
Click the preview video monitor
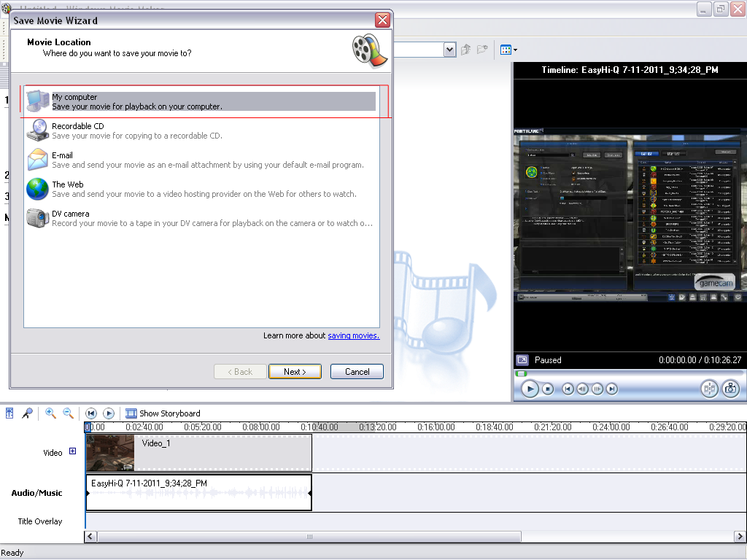(630, 215)
